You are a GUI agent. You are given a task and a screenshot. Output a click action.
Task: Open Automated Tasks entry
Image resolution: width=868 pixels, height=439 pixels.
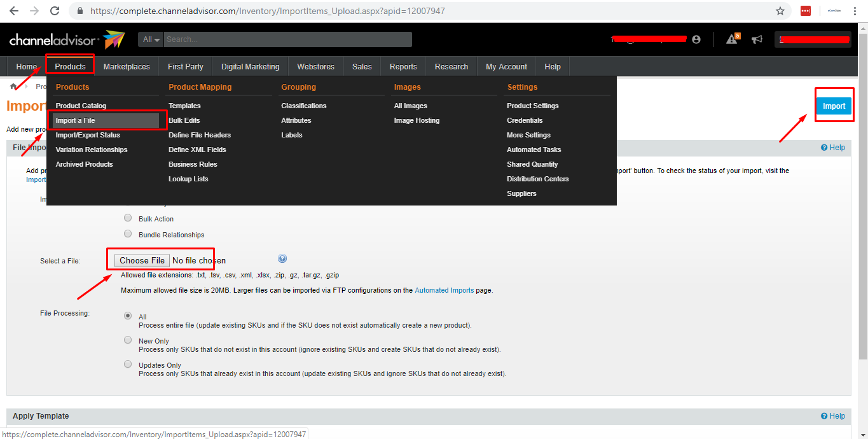point(534,150)
